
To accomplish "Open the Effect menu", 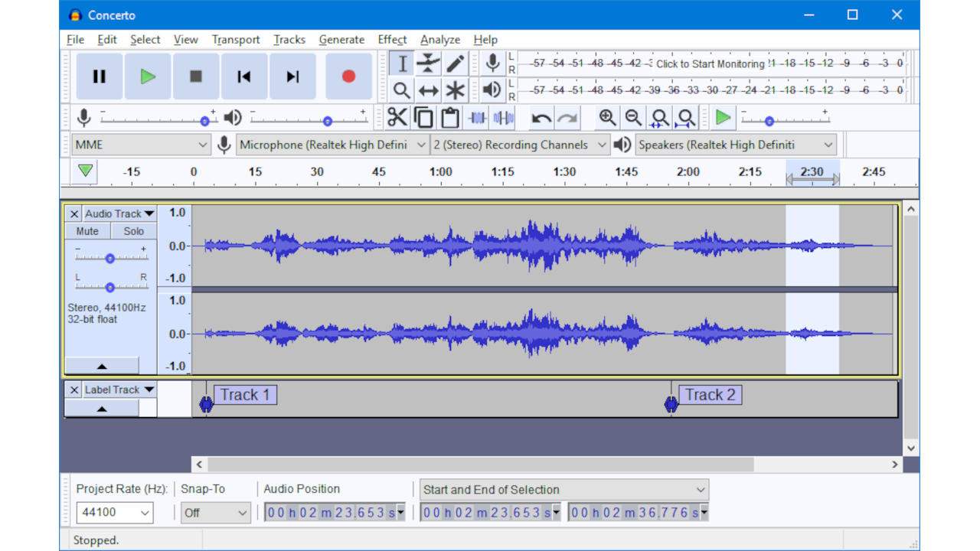I will pos(391,40).
